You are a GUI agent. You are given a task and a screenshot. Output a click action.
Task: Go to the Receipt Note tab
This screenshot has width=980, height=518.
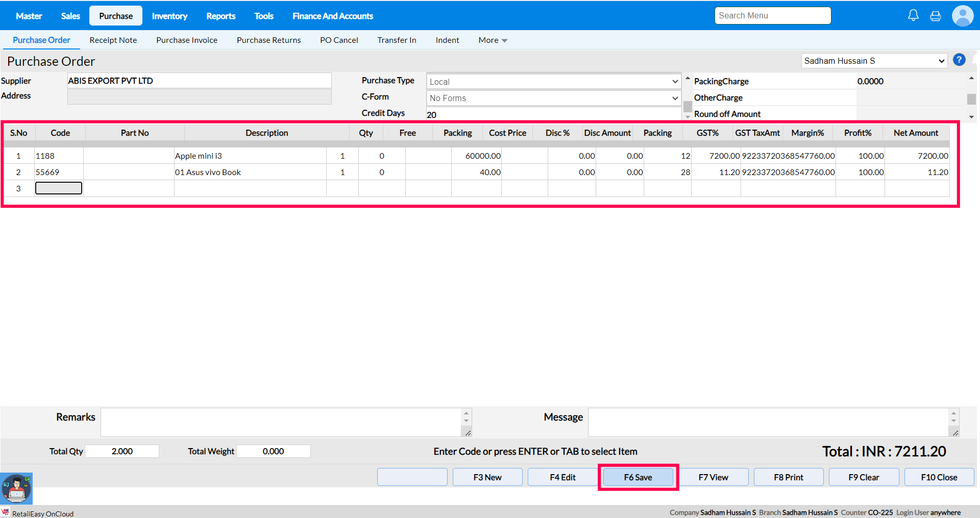[113, 40]
